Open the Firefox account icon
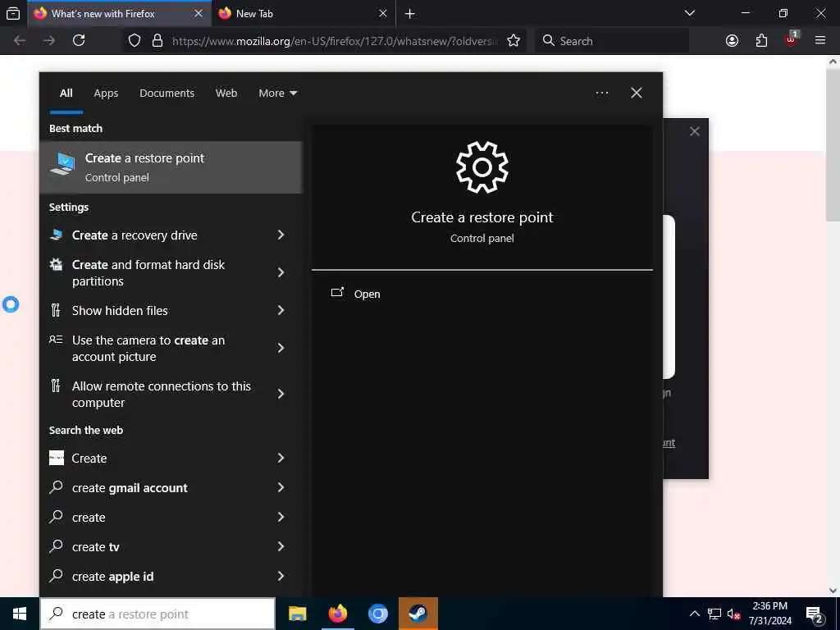This screenshot has height=630, width=840. [732, 41]
